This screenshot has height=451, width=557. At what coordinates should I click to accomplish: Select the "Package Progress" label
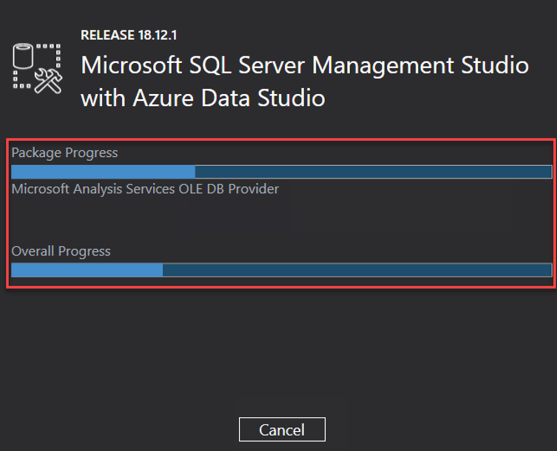click(x=65, y=153)
